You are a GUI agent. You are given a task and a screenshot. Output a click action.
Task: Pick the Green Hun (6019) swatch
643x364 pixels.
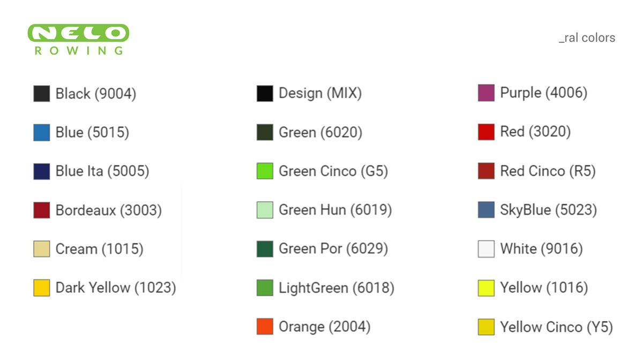[265, 210]
